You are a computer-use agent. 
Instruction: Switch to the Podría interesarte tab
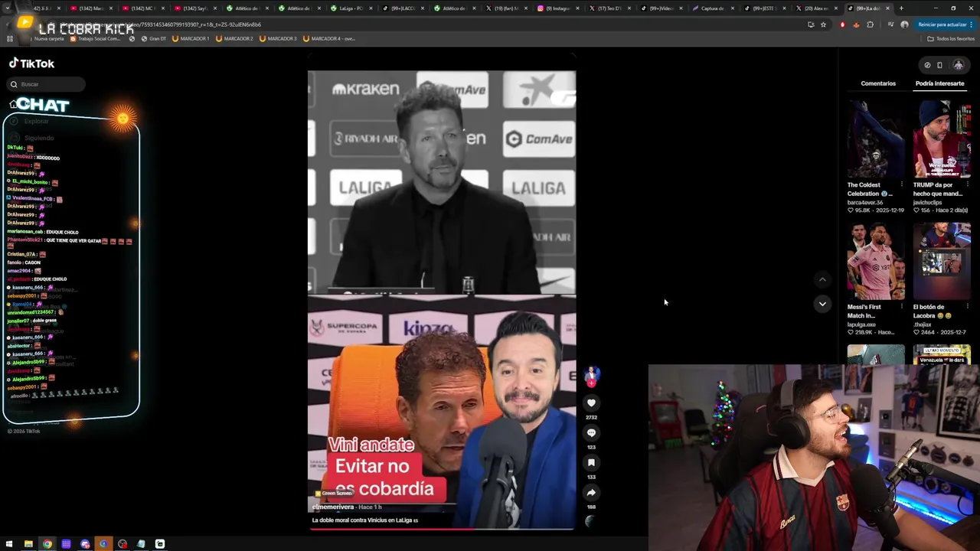[x=939, y=83]
